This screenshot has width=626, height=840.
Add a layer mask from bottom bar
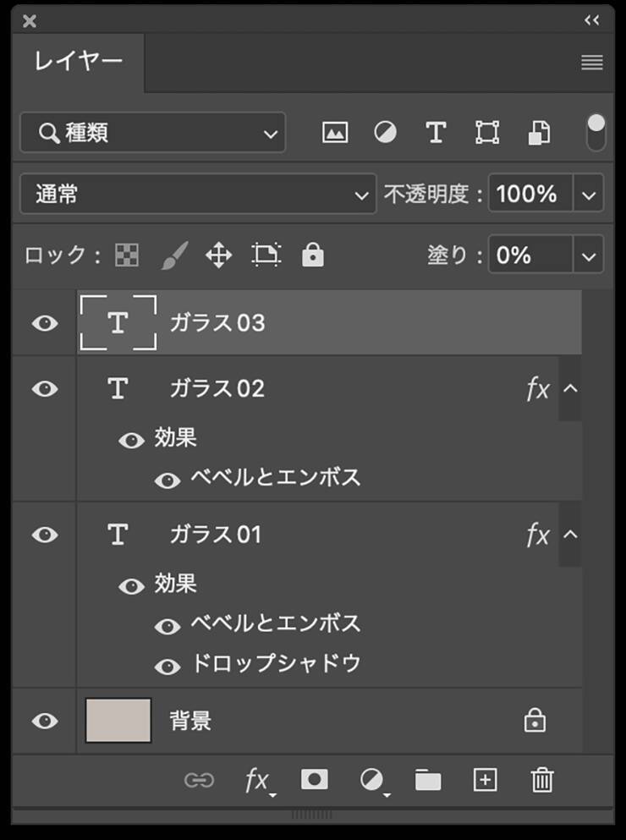click(x=314, y=780)
